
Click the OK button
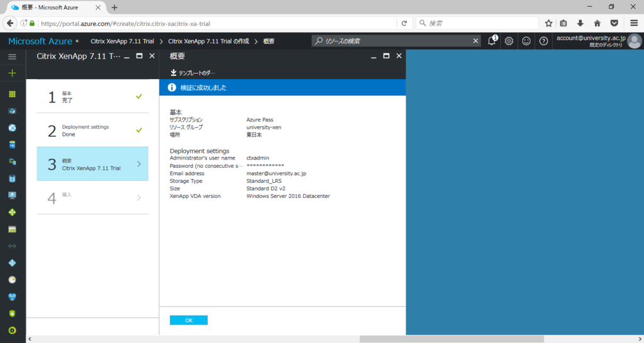click(189, 320)
